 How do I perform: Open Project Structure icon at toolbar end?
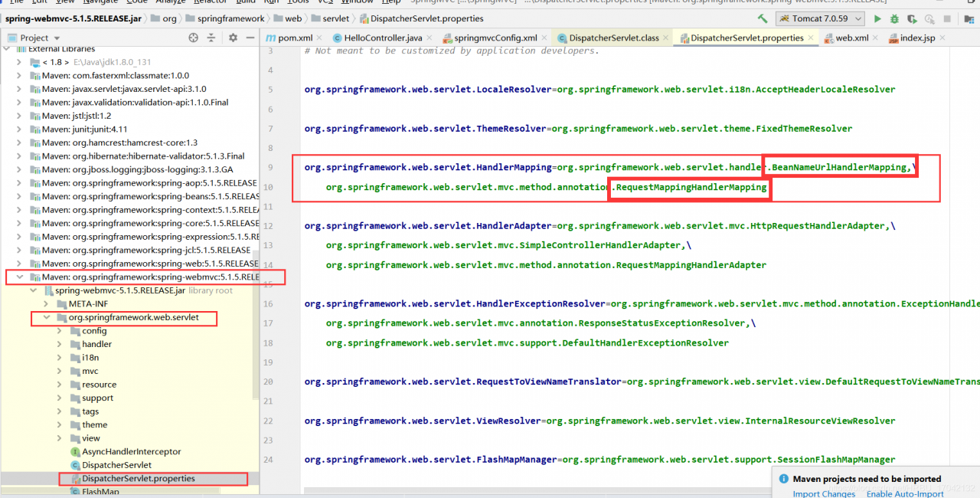pyautogui.click(x=969, y=18)
